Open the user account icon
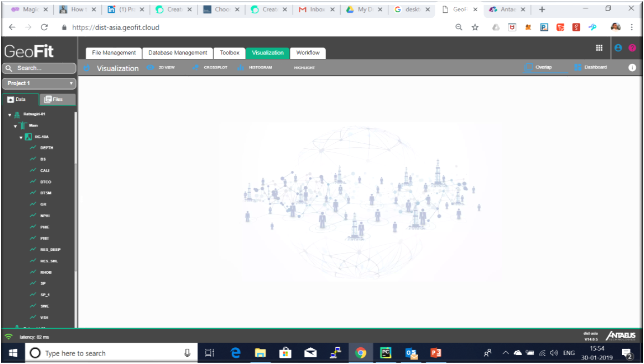This screenshot has width=644, height=364. tap(618, 48)
